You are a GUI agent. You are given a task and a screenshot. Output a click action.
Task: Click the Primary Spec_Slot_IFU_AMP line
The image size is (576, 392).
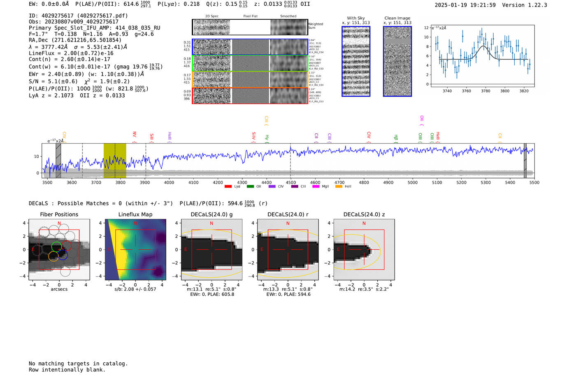click(x=94, y=28)
